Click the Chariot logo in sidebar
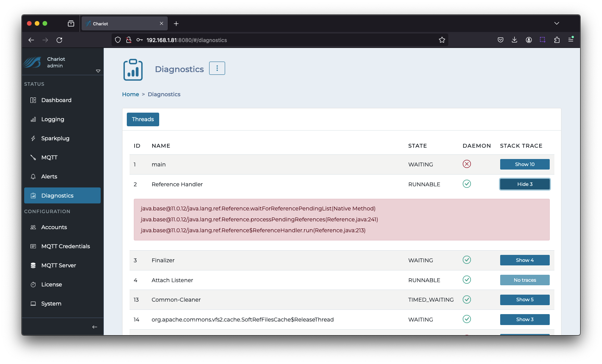 [32, 62]
